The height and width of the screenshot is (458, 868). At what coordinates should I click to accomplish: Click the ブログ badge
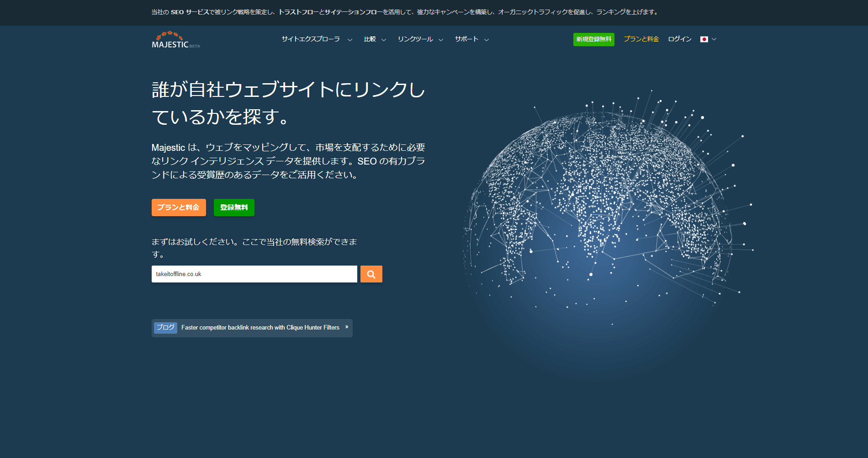click(x=165, y=328)
